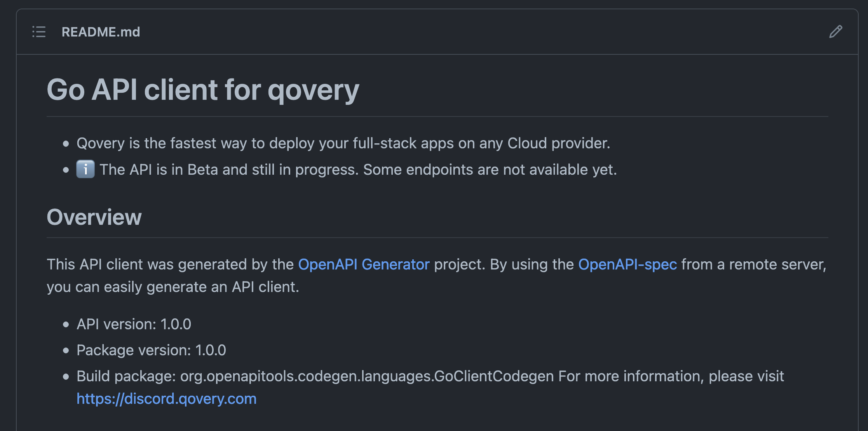Open the OpenAPI Generator link
The width and height of the screenshot is (868, 431).
click(364, 264)
